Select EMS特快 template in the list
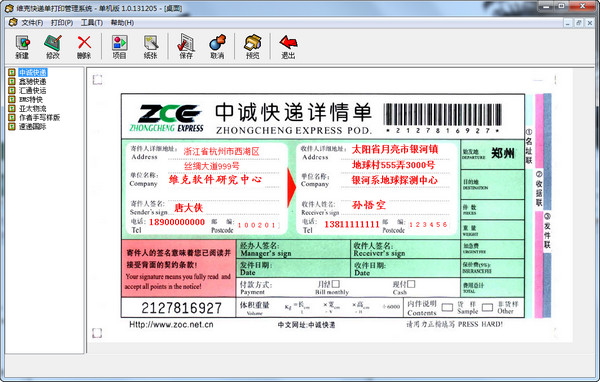Screen dimensions: 600x382 [31, 100]
